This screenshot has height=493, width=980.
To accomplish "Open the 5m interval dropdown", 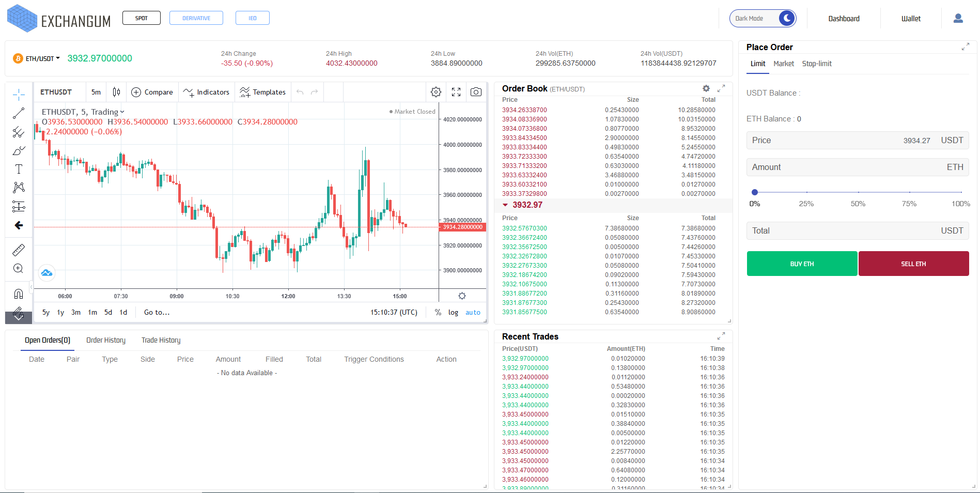I will pos(96,92).
